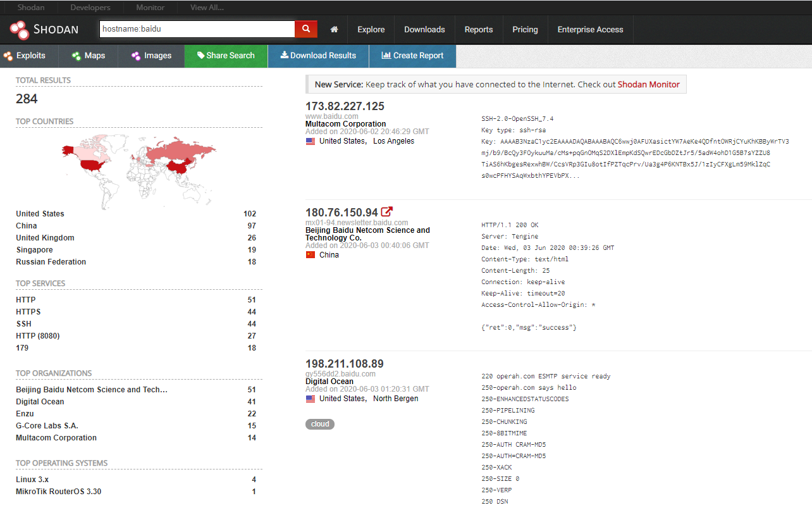Click the Shodan top bar tab
Screen dimensions: 812x510
click(31, 8)
